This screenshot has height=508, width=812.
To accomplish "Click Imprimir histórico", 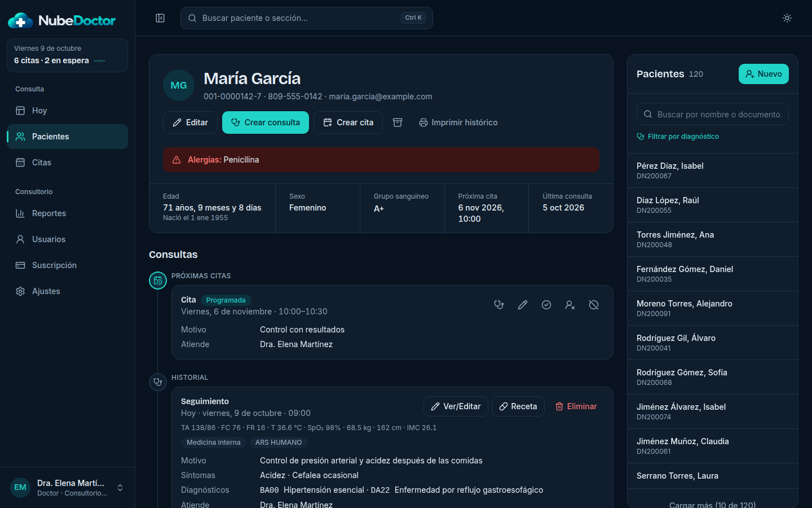I will [x=458, y=122].
